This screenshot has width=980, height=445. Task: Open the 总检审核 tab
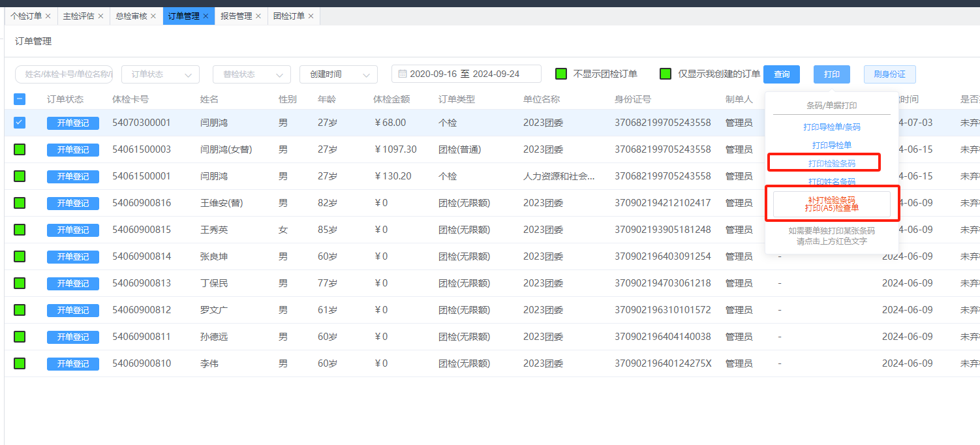coord(131,16)
